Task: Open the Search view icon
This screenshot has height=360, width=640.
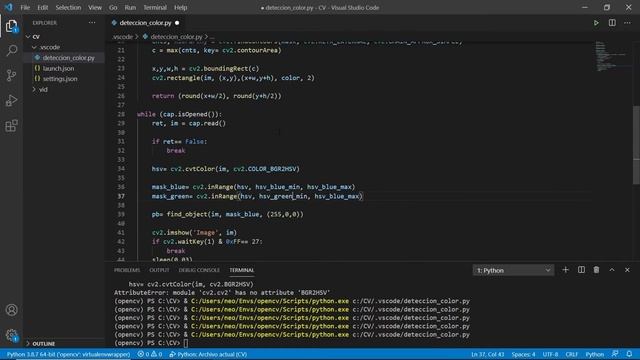Action: coord(11,51)
